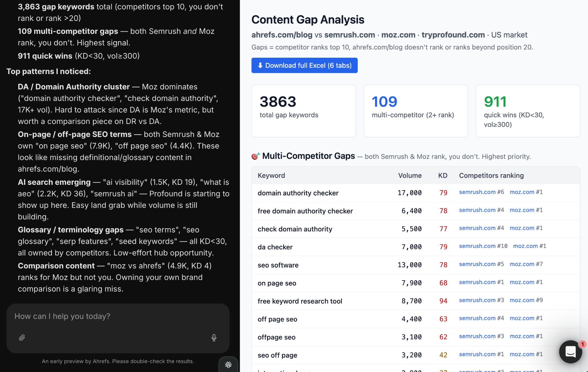Click semrush.com #1 link for seo off page
The height and width of the screenshot is (372, 588).
tap(477, 354)
